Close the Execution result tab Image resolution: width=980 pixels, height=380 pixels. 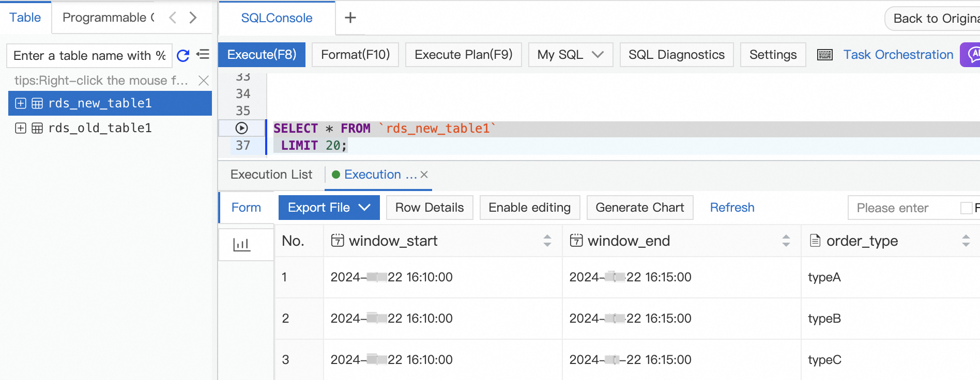[424, 175]
